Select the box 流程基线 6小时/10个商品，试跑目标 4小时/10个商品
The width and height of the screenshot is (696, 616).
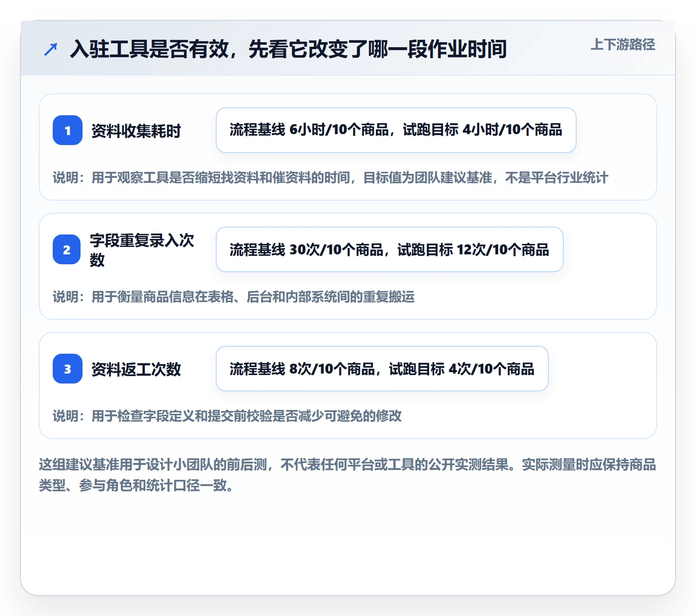point(396,130)
